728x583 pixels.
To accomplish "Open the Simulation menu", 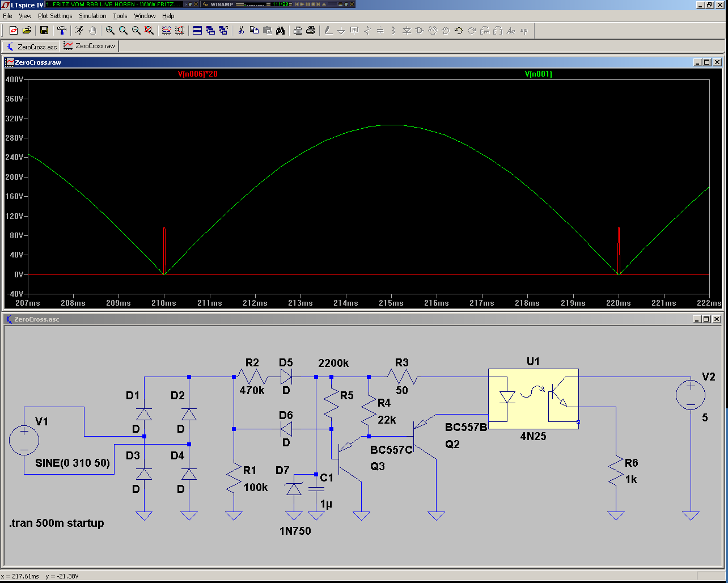I will (x=92, y=16).
